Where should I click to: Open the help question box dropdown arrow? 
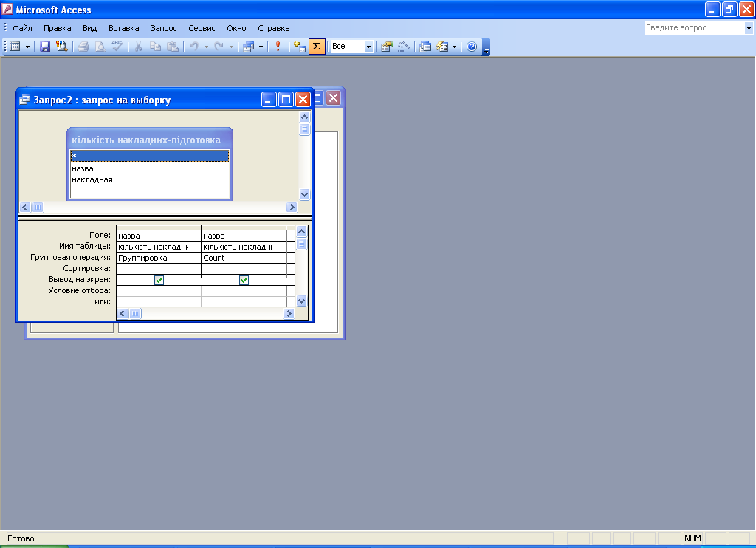(749, 28)
